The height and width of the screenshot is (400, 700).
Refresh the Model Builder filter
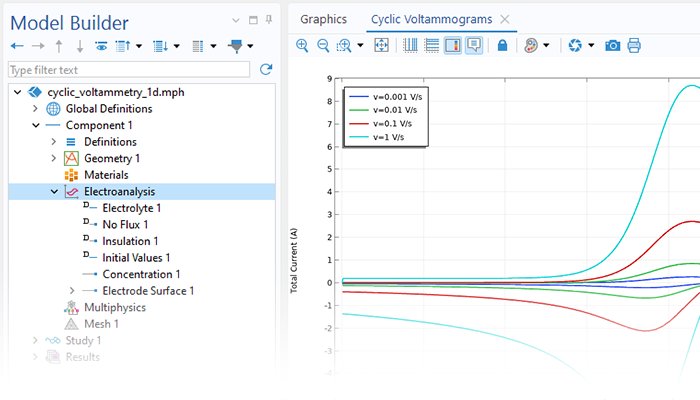pos(266,69)
